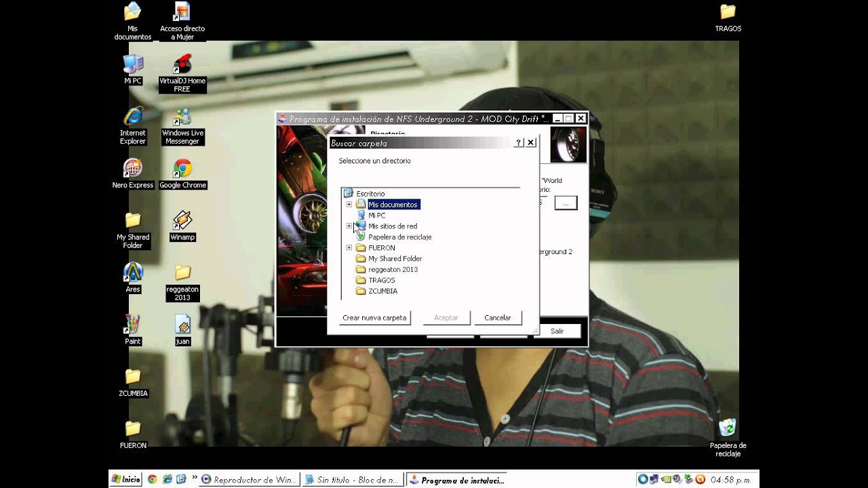Screen dimensions: 868x488
Task: Click the wheel image in installer window
Action: (568, 144)
